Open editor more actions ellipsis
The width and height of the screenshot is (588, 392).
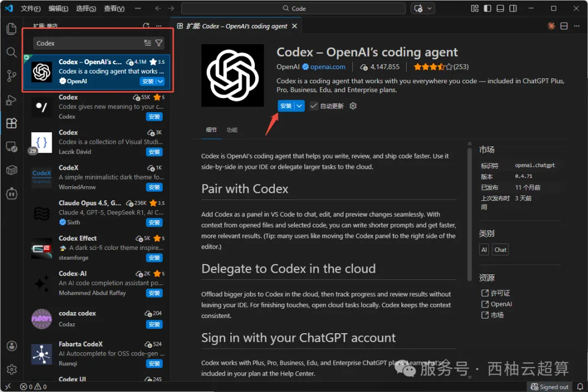coord(577,26)
